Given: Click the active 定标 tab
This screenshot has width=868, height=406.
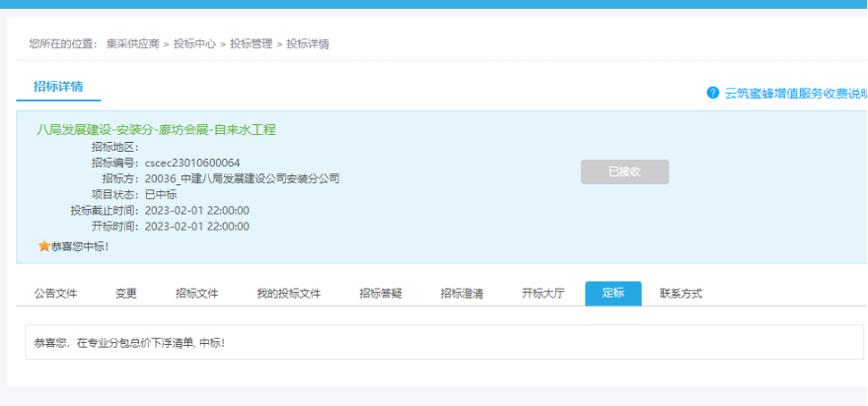Looking at the screenshot, I should point(613,294).
